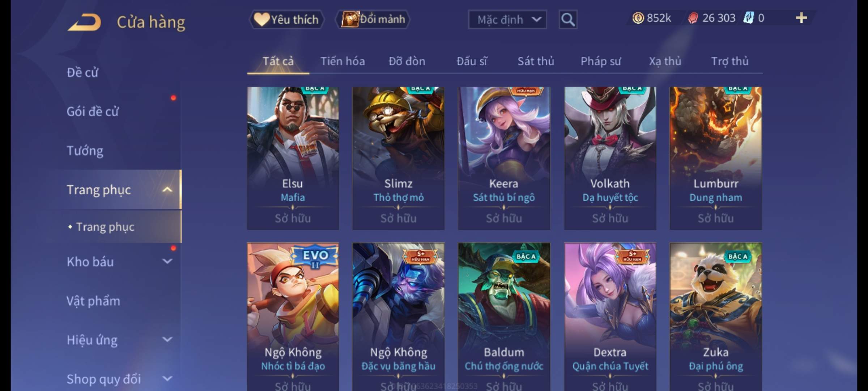Tap the plus icon to add currency
868x391 pixels.
click(801, 18)
